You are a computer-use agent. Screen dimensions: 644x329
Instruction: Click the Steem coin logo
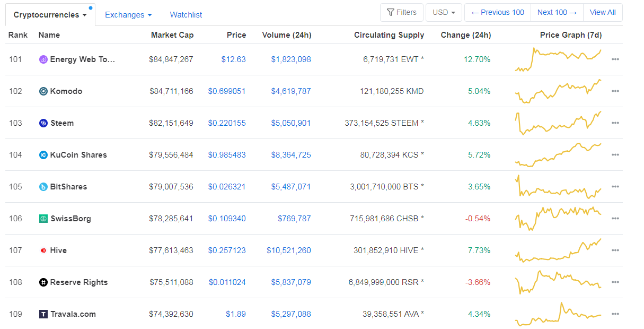[x=43, y=123]
